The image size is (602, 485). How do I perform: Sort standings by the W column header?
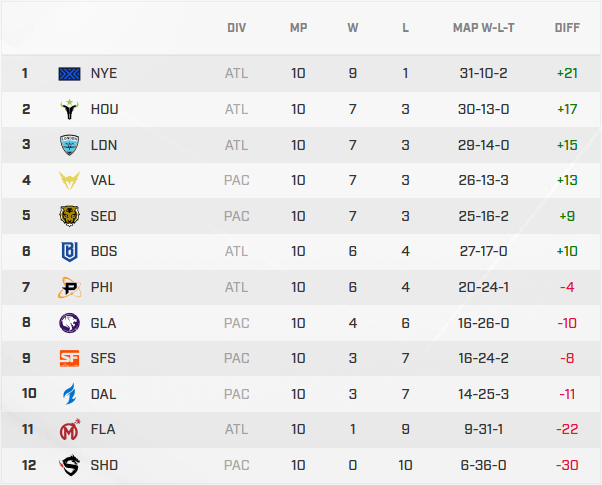coord(353,28)
